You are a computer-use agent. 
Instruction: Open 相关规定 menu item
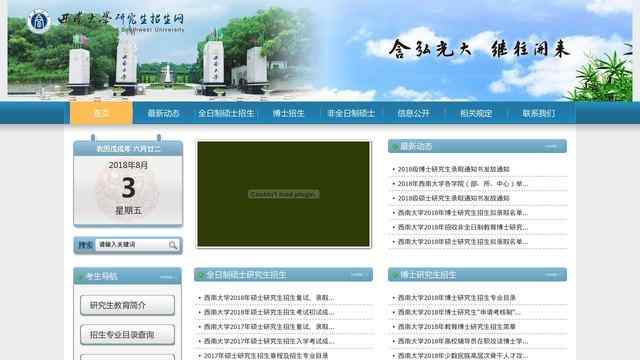pos(476,113)
